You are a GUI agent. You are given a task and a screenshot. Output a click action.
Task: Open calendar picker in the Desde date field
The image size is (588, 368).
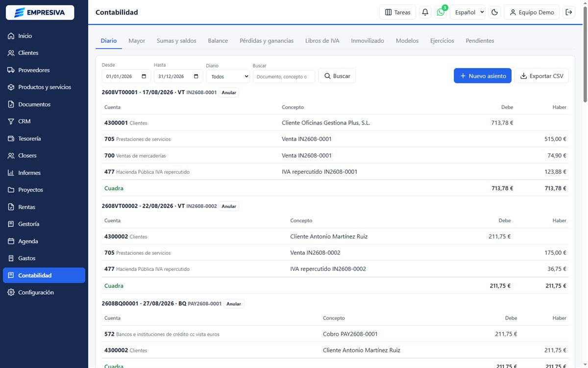(x=144, y=77)
